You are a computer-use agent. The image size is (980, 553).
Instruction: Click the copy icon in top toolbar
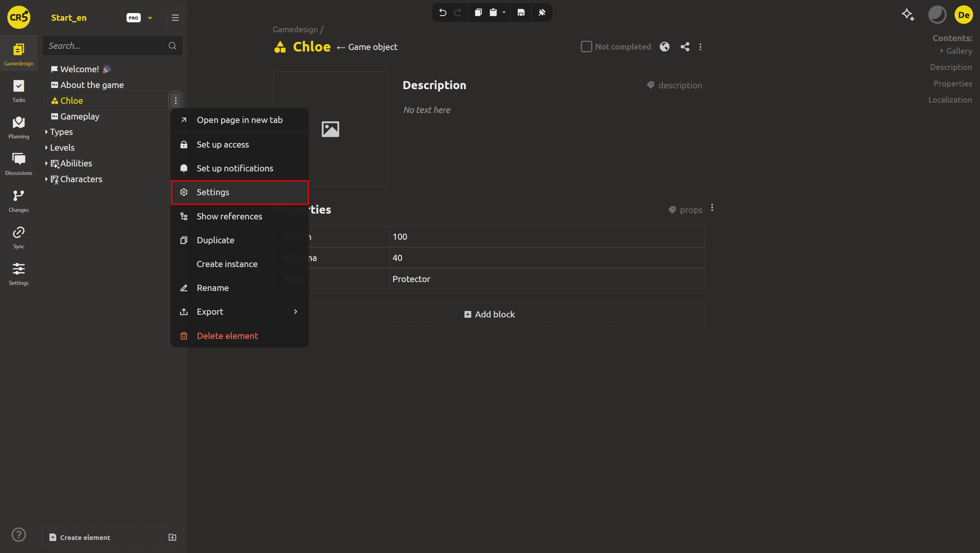478,13
